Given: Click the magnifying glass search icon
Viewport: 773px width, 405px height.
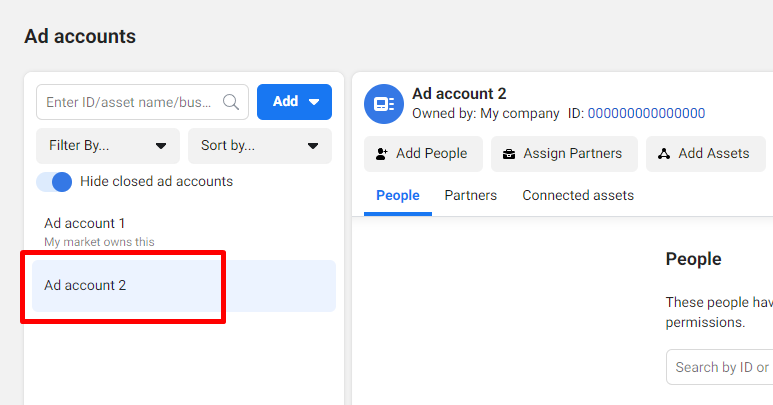Looking at the screenshot, I should (x=231, y=102).
